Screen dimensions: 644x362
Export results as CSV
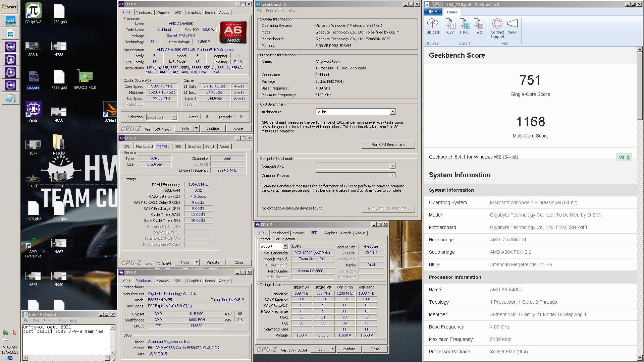click(450, 26)
